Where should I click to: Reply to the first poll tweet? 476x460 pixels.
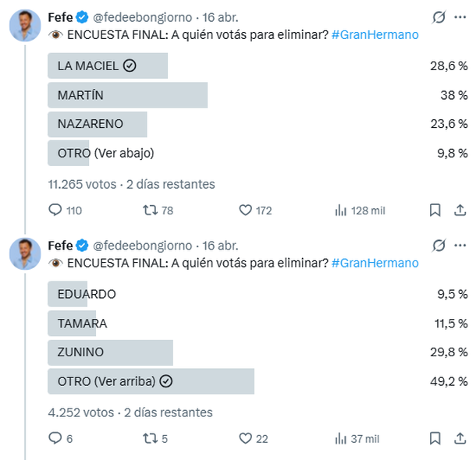tap(55, 211)
